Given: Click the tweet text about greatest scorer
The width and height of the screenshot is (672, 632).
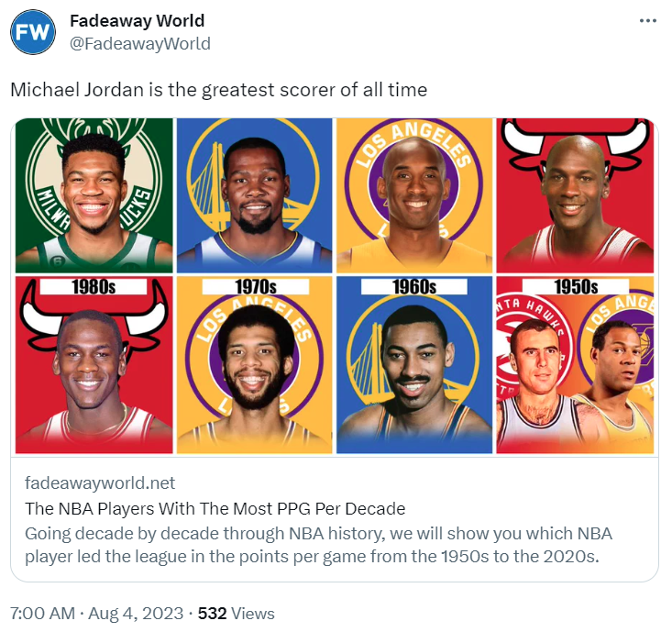Looking at the screenshot, I should click(218, 90).
